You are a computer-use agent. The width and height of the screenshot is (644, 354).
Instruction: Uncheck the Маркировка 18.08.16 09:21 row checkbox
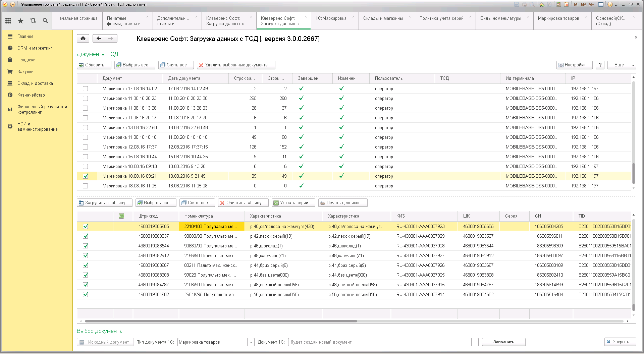[86, 176]
